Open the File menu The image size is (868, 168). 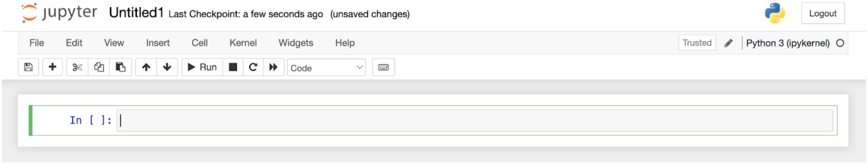tap(37, 43)
